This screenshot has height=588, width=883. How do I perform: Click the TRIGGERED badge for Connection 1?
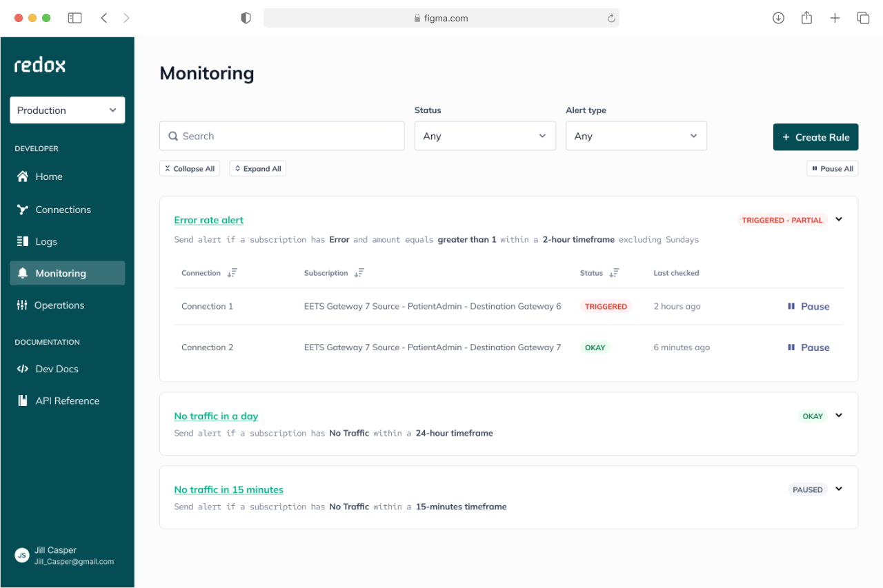coord(606,307)
